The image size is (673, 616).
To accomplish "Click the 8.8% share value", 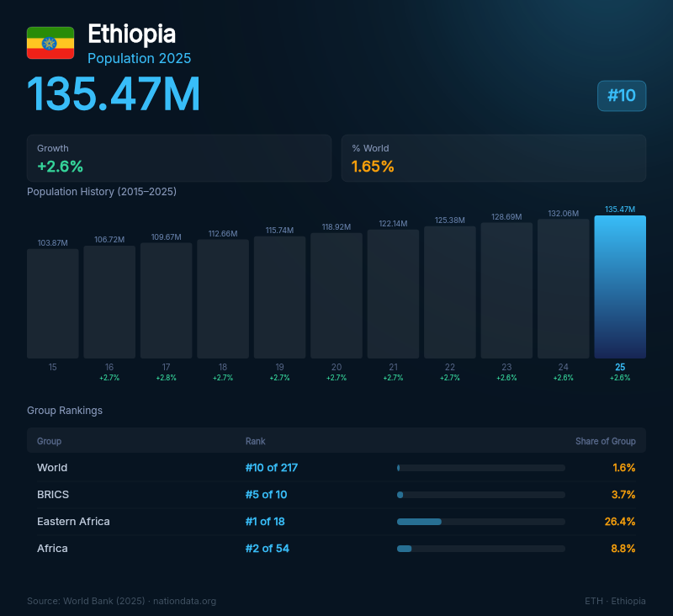I will point(623,548).
